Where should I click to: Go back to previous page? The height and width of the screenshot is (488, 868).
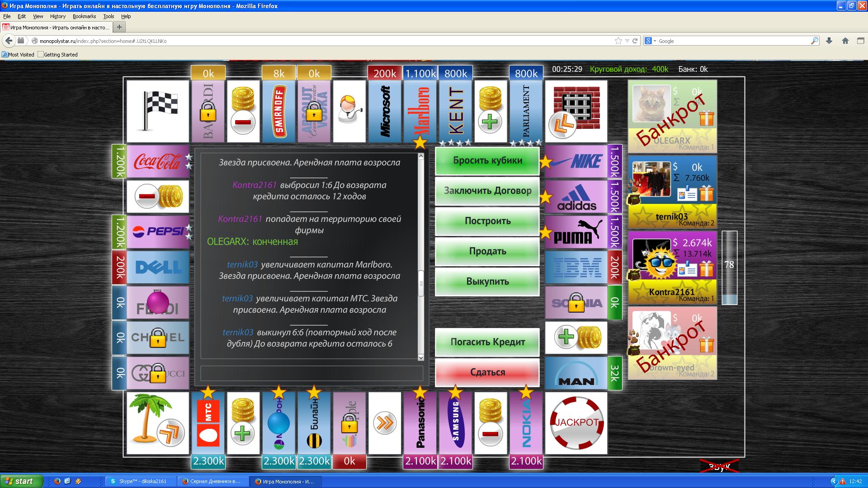click(9, 41)
